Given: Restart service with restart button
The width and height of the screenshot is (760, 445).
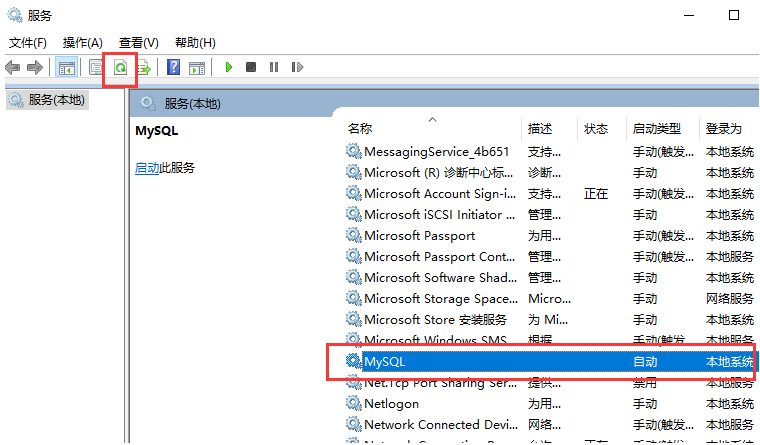Looking at the screenshot, I should (x=297, y=67).
